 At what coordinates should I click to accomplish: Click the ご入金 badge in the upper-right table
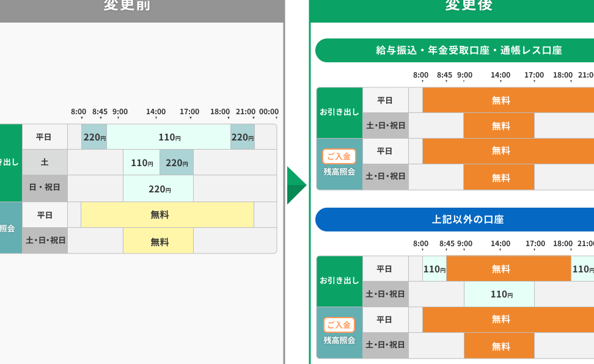point(339,156)
